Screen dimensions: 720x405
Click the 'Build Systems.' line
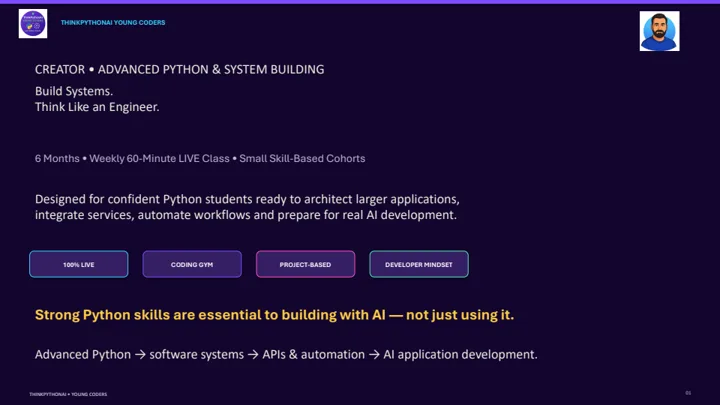click(74, 91)
